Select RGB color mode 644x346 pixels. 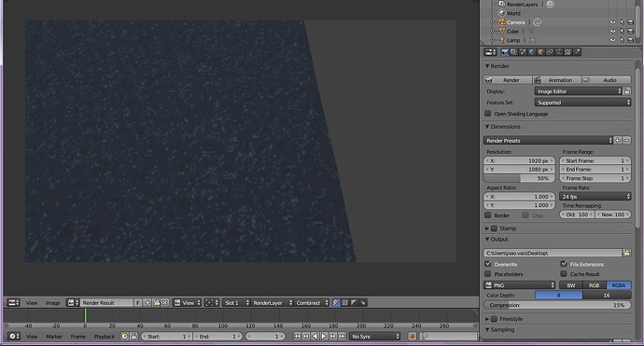[595, 285]
